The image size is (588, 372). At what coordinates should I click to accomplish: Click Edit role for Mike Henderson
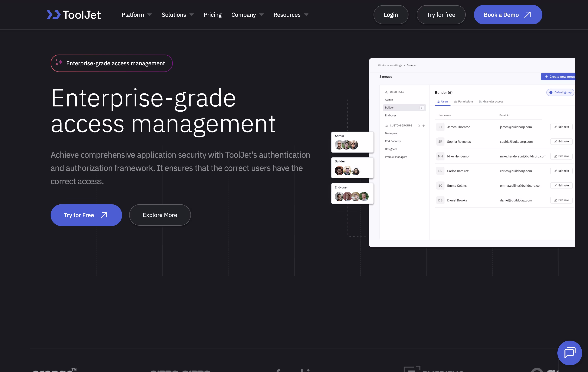pyautogui.click(x=561, y=156)
